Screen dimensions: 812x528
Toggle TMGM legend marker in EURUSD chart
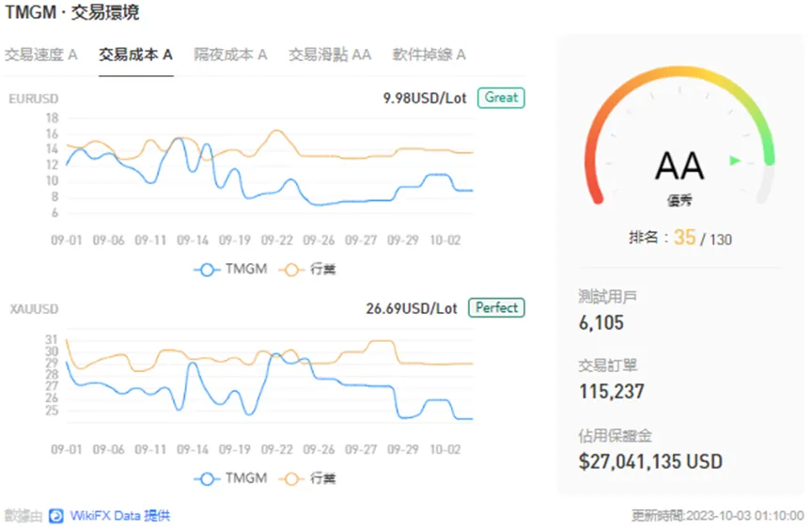[207, 270]
